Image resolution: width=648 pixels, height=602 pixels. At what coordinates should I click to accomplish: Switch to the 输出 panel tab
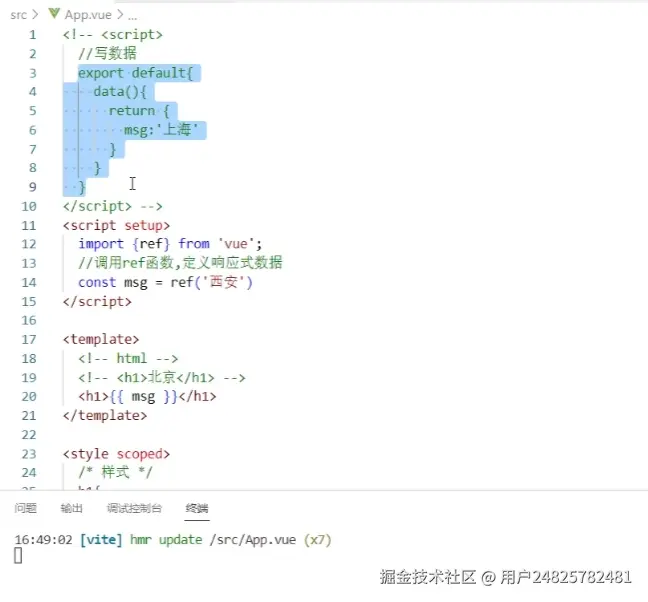coord(71,508)
